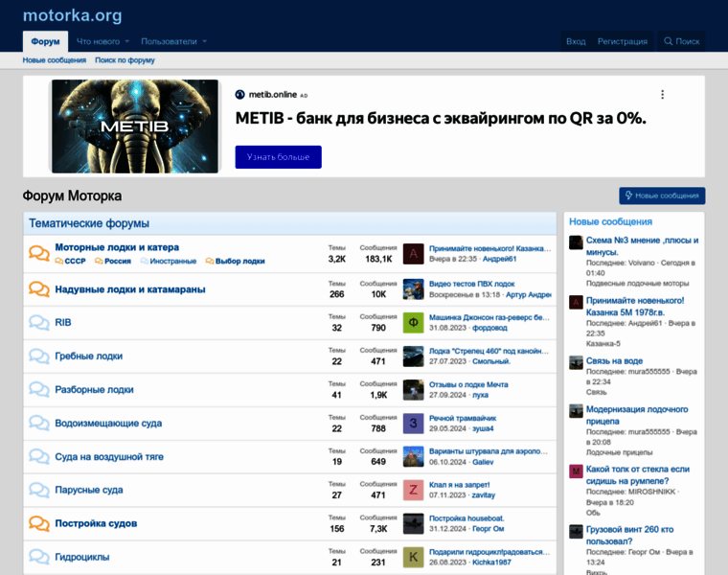The width and height of the screenshot is (728, 575).
Task: Open the Выбор лодки subforum link
Action: point(239,261)
